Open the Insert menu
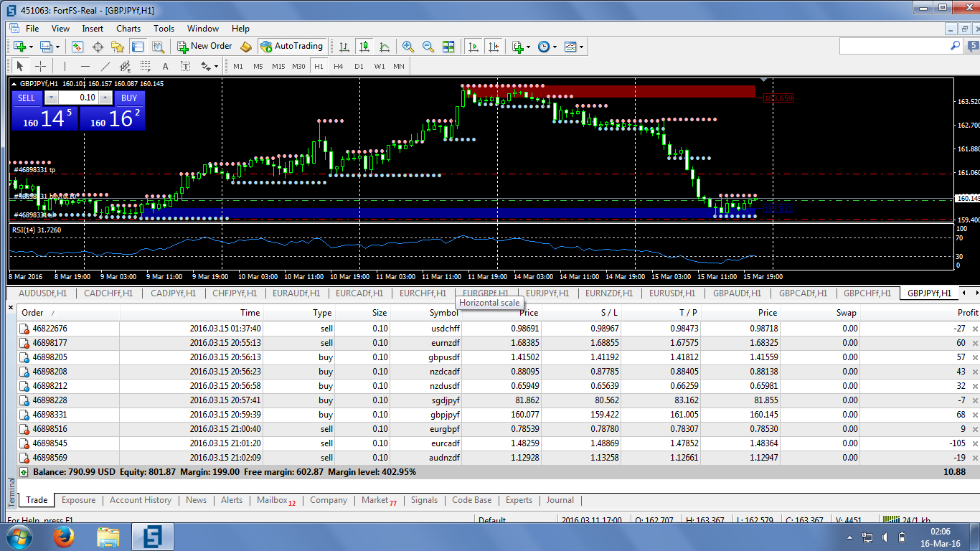 tap(93, 29)
